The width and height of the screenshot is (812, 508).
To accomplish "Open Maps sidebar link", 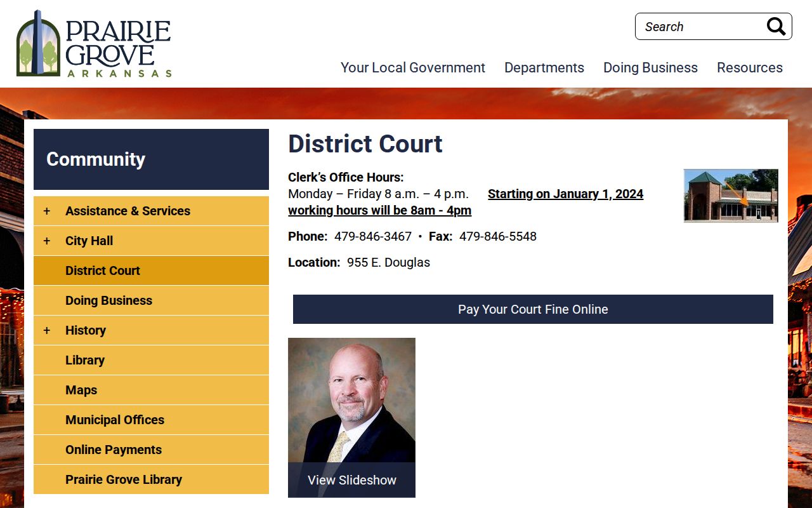I will click(x=151, y=390).
